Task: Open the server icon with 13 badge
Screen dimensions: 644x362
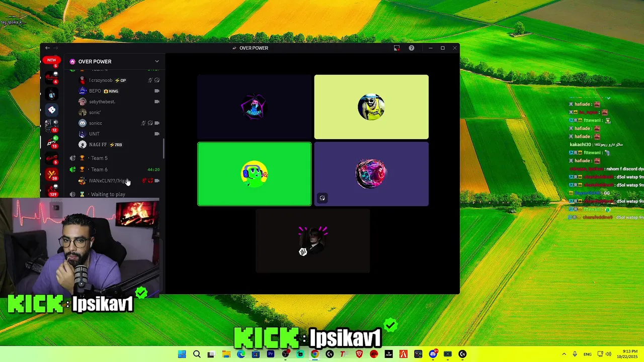Action: pyautogui.click(x=52, y=142)
